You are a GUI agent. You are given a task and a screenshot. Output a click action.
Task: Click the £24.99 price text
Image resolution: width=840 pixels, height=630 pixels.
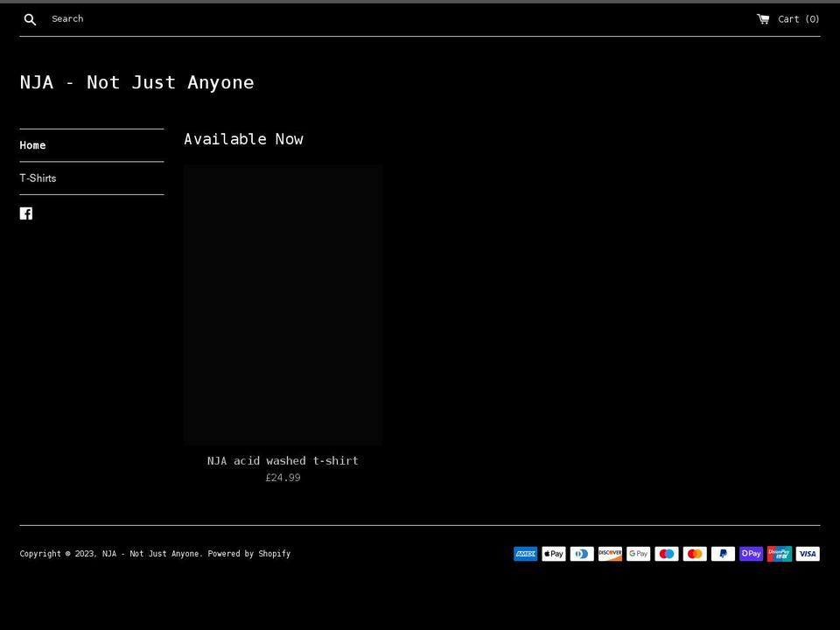pyautogui.click(x=283, y=478)
